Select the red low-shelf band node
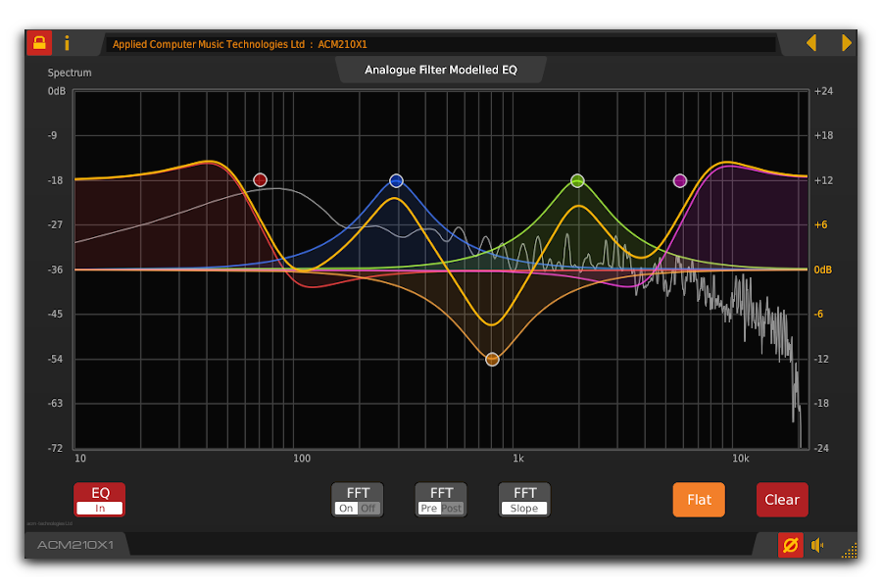882x588 pixels. [x=260, y=179]
